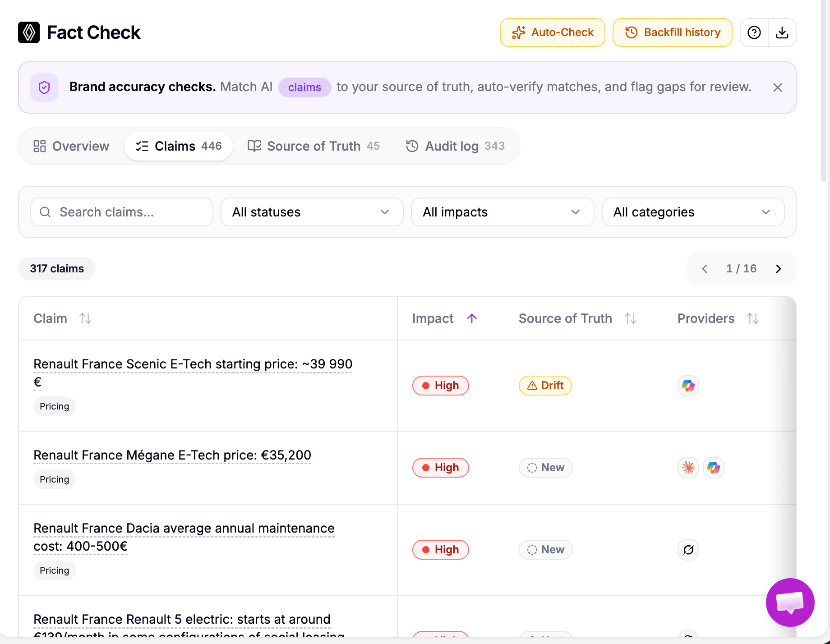Click the New badge for Dacia maintenance

tap(546, 550)
